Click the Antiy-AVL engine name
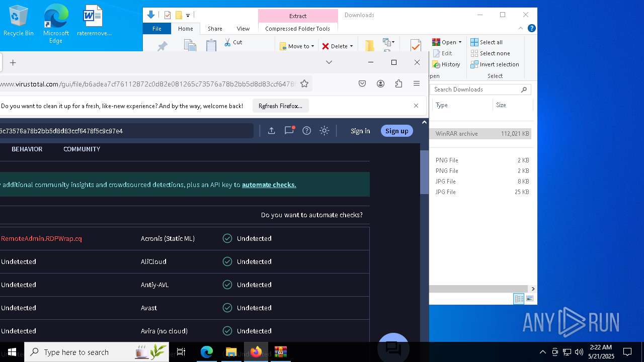Image resolution: width=644 pixels, height=362 pixels. [x=154, y=285]
